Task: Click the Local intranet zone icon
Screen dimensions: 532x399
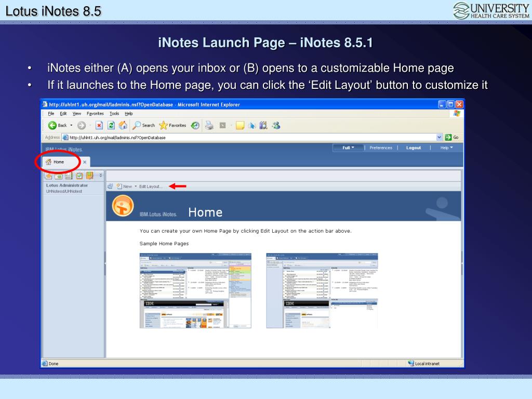Action: [411, 363]
